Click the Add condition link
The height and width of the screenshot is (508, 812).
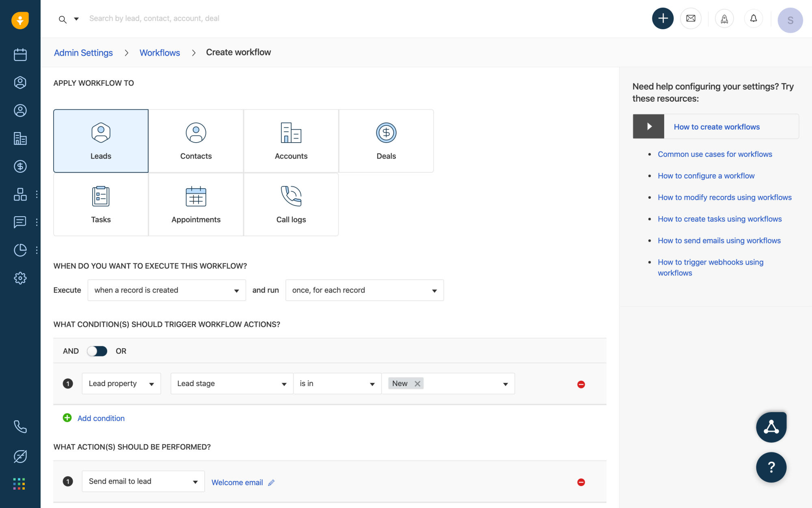[x=101, y=418]
